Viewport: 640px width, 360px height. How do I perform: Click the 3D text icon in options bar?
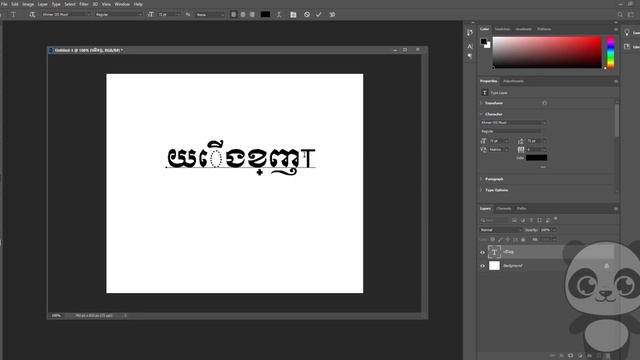tap(332, 14)
